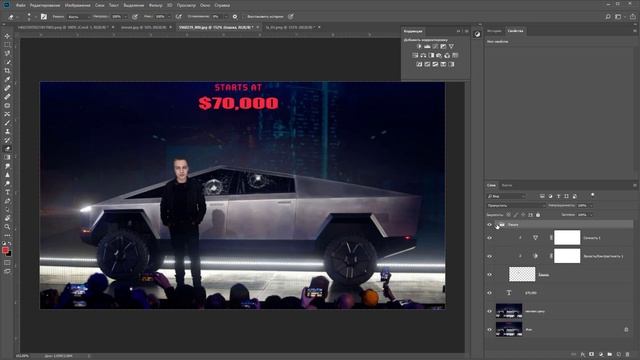This screenshot has width=640, height=360.
Task: Open the Справка menu
Action: pyautogui.click(x=222, y=5)
